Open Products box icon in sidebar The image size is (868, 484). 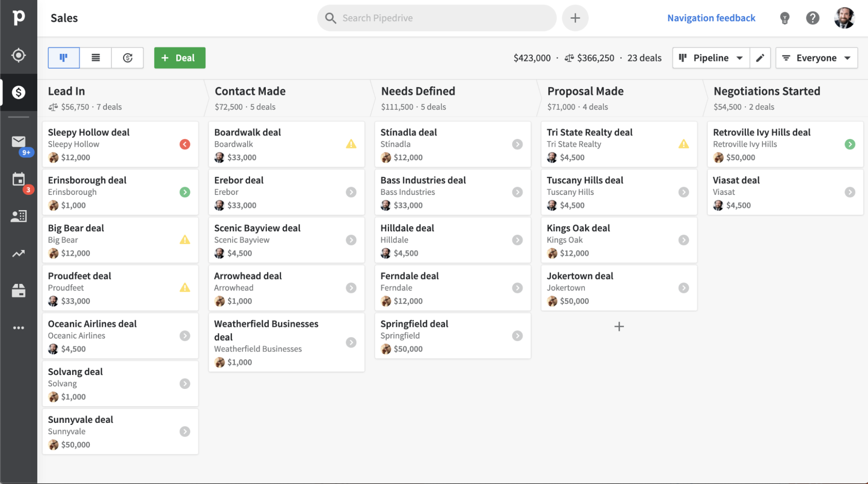point(18,290)
